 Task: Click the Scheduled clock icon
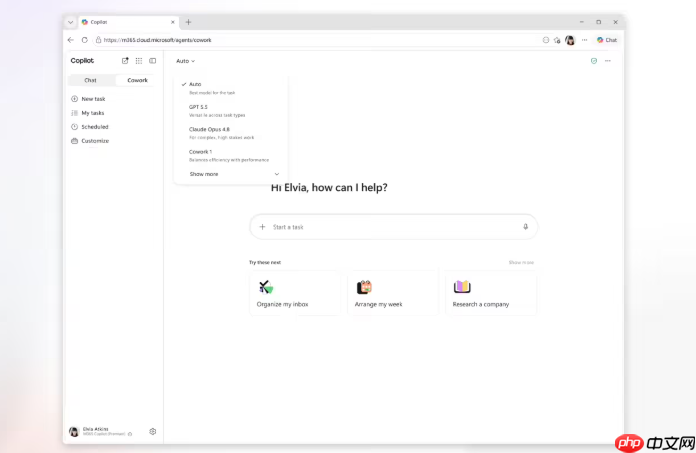(75, 127)
